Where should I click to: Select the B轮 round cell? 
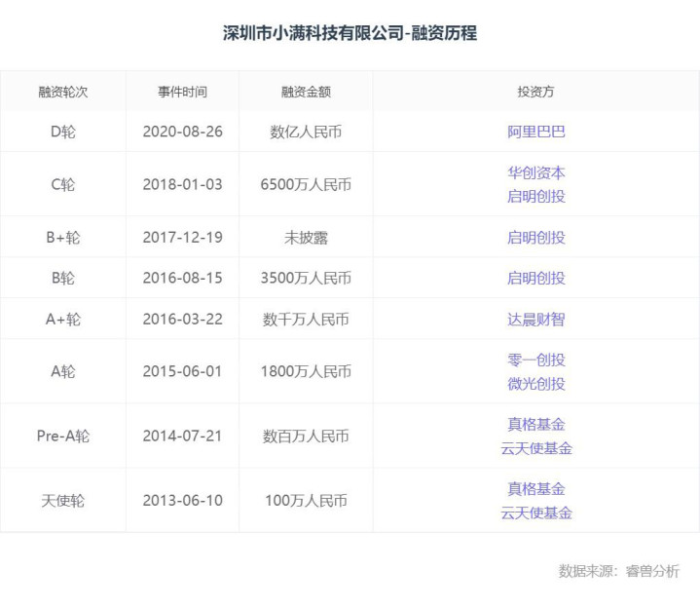(x=63, y=278)
